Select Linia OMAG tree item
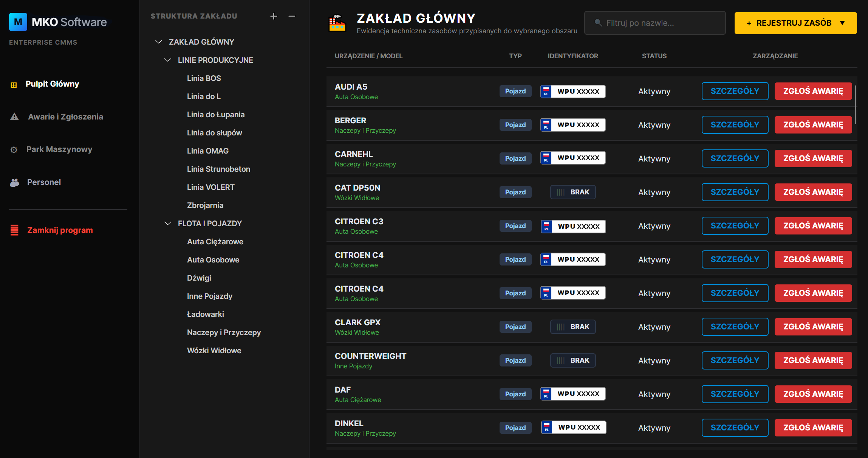 pos(208,151)
